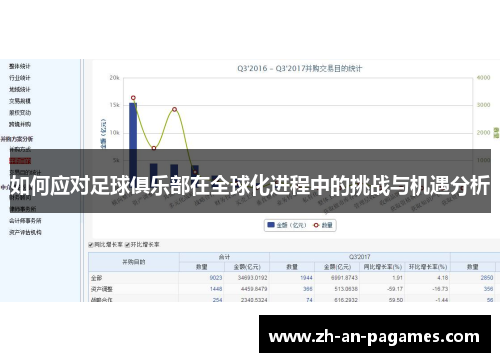
Task: Click the 合计 column group header
Action: tap(224, 257)
